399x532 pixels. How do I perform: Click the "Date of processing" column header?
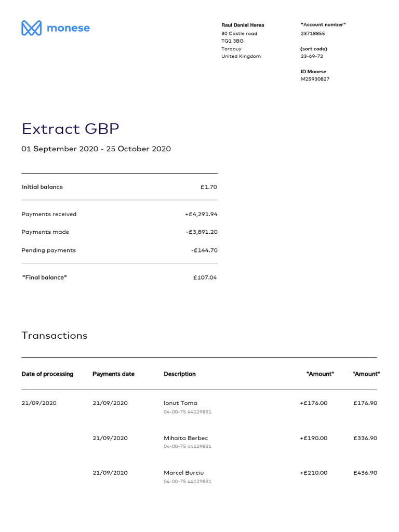tap(47, 374)
